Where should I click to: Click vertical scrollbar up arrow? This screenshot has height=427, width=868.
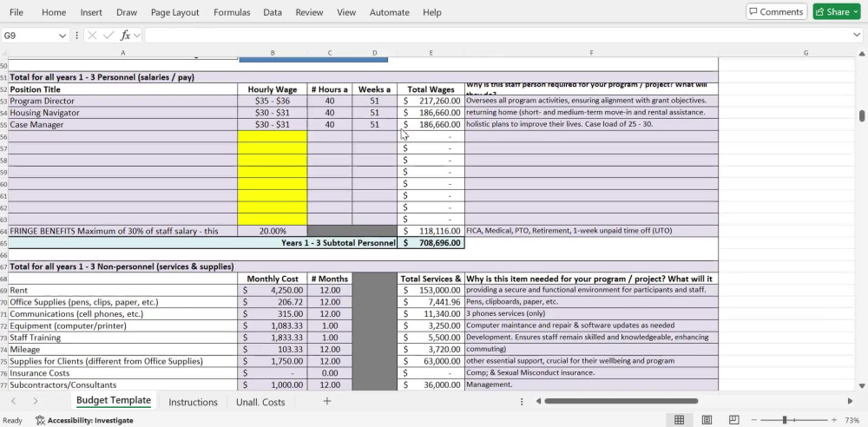(862, 54)
